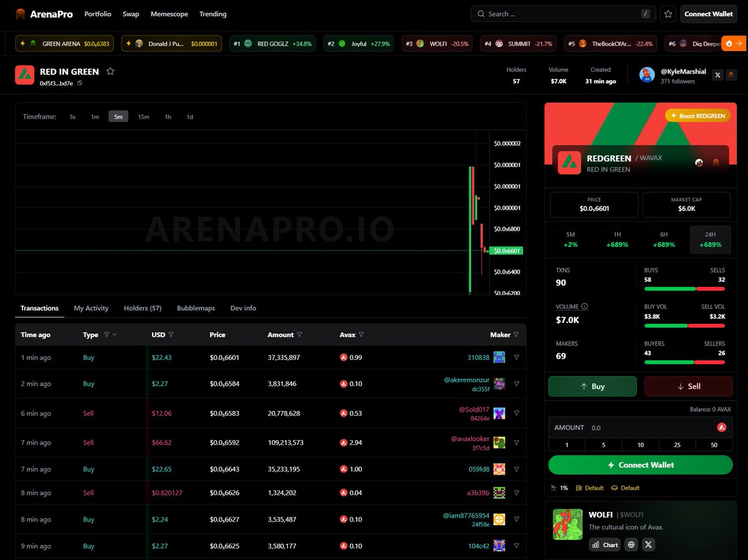Click the RED GOGLZ trending ticker
The height and width of the screenshot is (560, 748).
pos(273,44)
